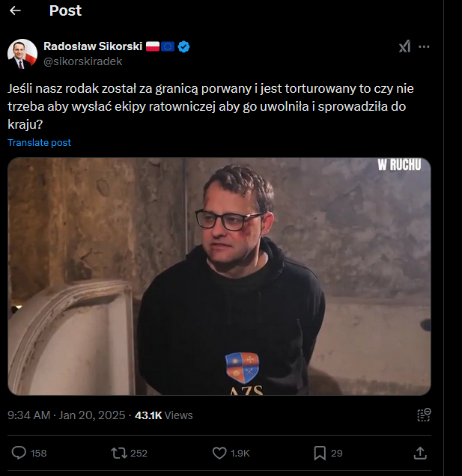This screenshot has width=462, height=476.
Task: Like the post with the heart icon
Action: coord(219,453)
